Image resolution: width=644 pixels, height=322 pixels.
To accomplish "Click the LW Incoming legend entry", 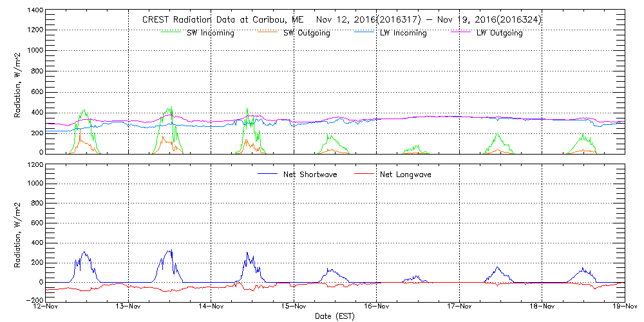I will (403, 33).
